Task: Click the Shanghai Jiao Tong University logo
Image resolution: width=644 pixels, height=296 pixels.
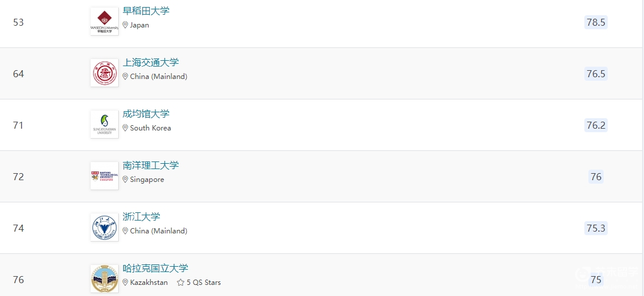Action: (x=104, y=73)
